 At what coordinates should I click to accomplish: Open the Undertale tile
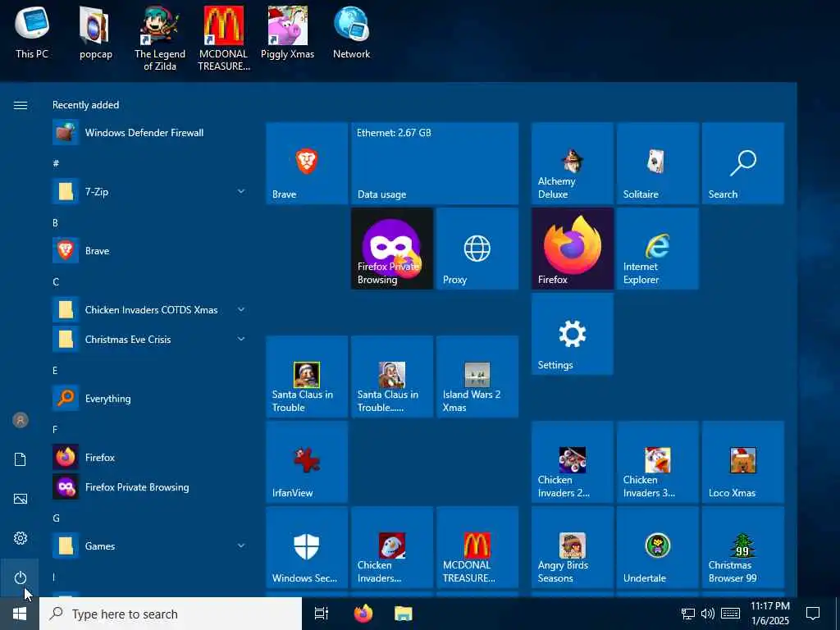point(657,547)
